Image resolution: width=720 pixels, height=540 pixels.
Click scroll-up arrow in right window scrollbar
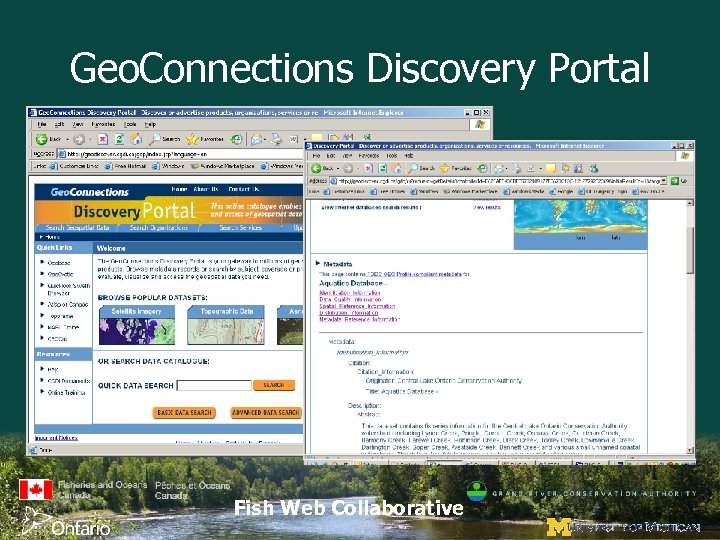point(690,203)
